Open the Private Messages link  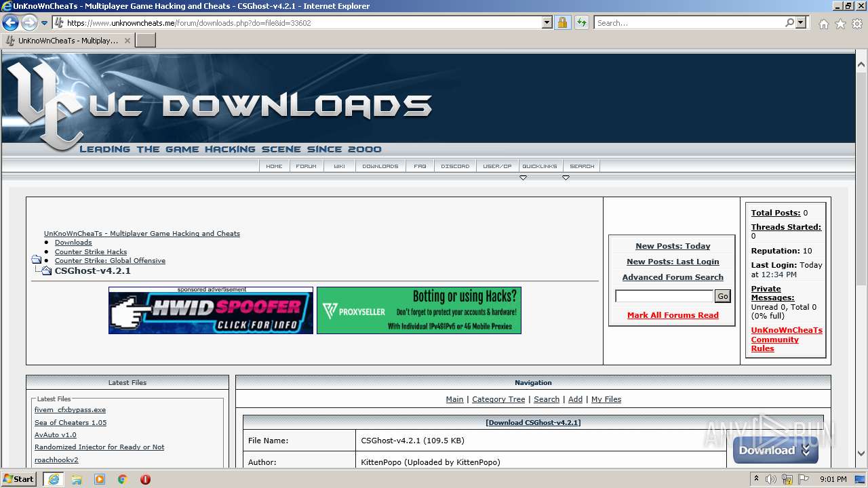click(x=772, y=293)
